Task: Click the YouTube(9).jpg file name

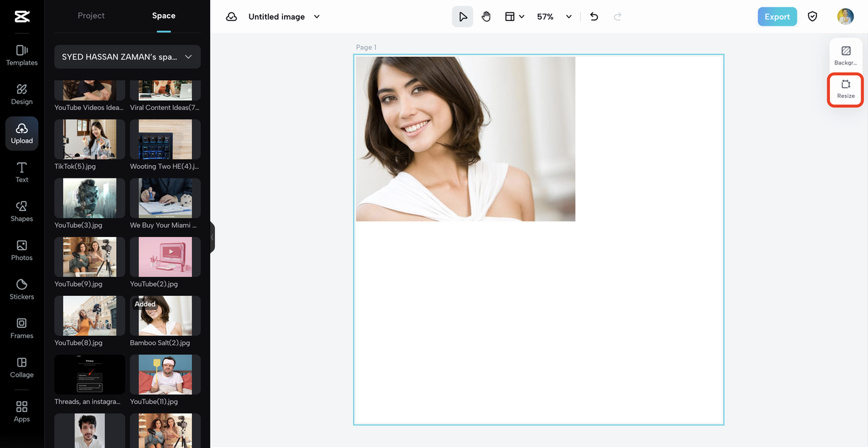Action: pos(79,284)
